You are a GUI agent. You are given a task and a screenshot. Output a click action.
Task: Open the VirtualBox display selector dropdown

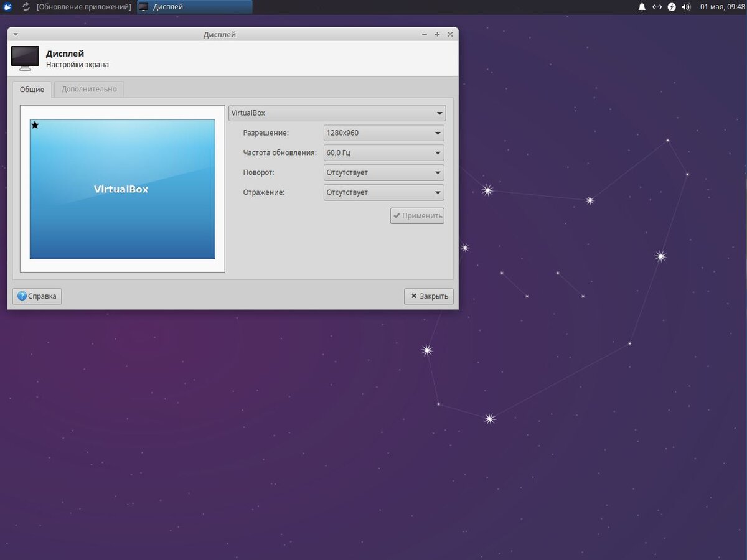pos(337,113)
